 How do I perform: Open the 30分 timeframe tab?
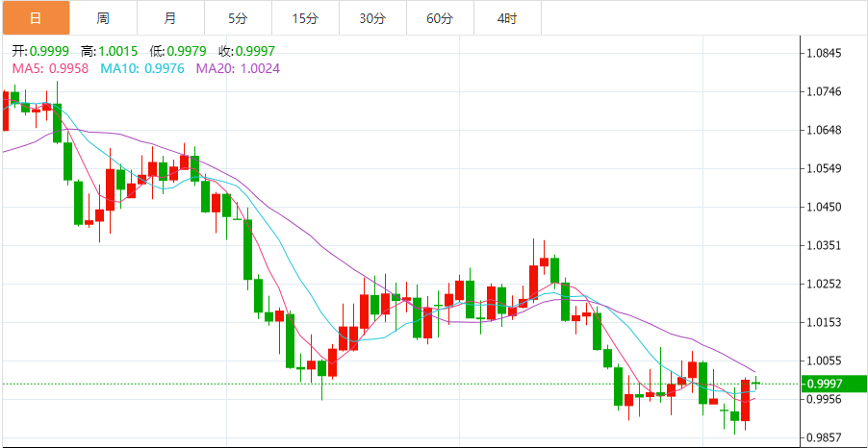click(372, 18)
